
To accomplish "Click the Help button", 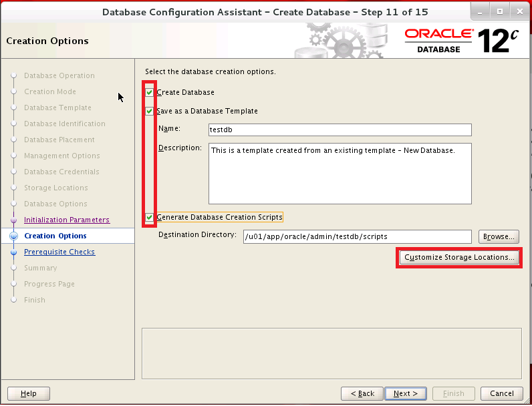I will pyautogui.click(x=29, y=393).
